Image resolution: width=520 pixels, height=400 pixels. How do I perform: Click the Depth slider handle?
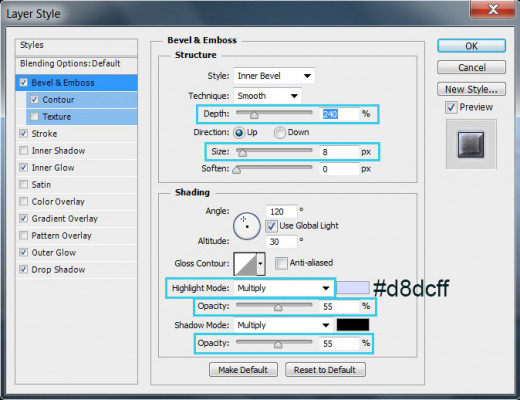click(x=254, y=115)
